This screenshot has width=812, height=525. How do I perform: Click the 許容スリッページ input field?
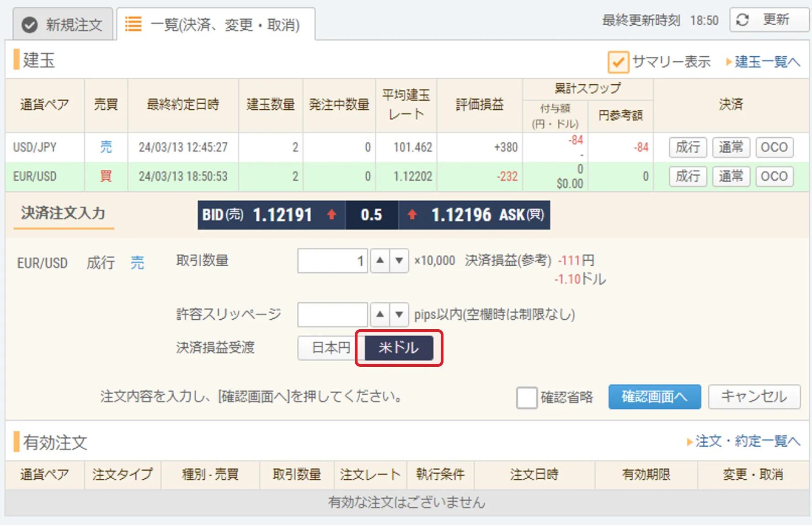point(332,315)
